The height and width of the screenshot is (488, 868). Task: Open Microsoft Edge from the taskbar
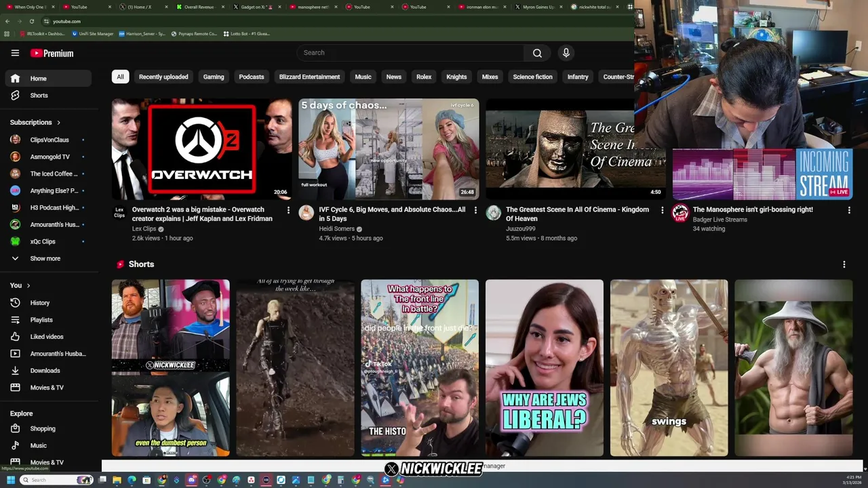tap(132, 480)
